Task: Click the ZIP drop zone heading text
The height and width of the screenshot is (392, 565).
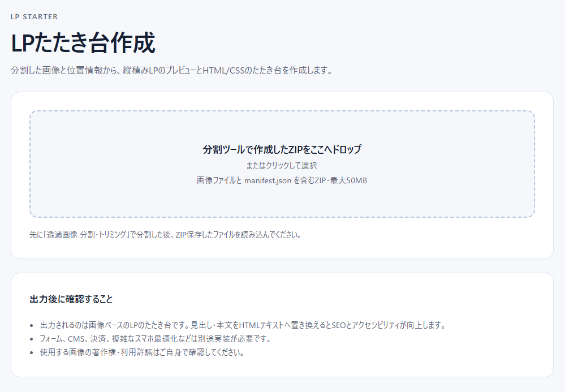Action: 282,149
